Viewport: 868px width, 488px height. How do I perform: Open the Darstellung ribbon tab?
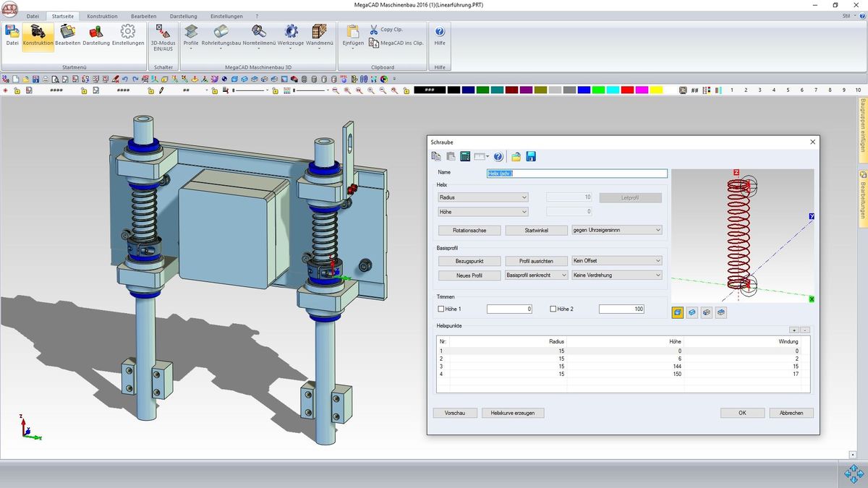tap(183, 16)
